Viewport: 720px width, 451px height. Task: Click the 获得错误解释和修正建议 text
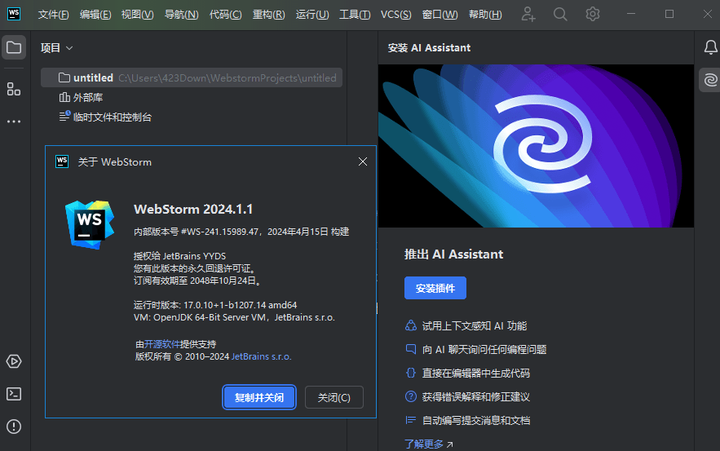(476, 396)
